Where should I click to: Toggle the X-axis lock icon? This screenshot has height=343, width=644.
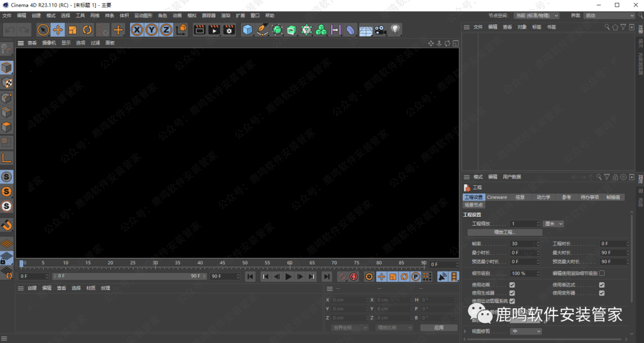[137, 30]
